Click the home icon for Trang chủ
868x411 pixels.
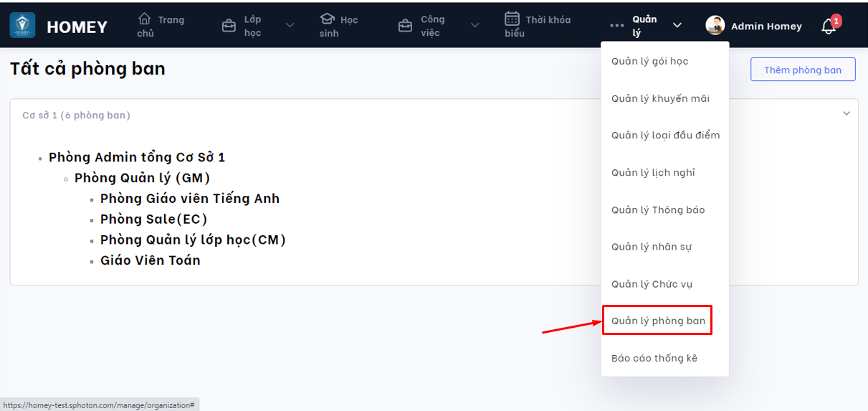click(145, 18)
